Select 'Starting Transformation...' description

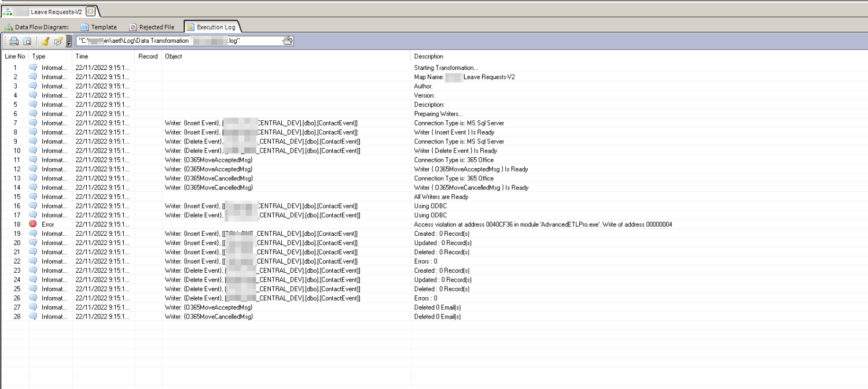(446, 68)
